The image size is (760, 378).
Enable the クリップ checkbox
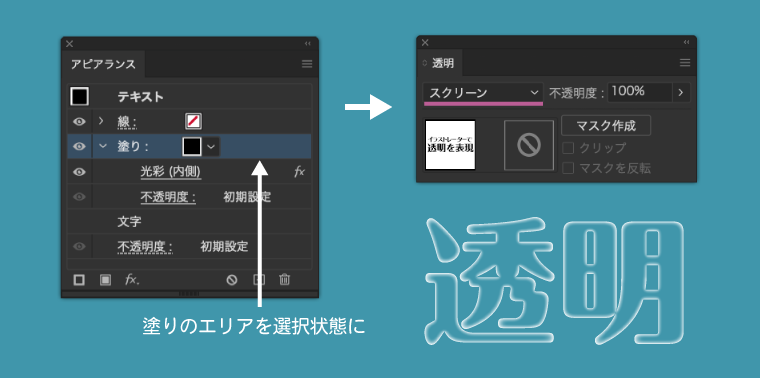coord(568,148)
